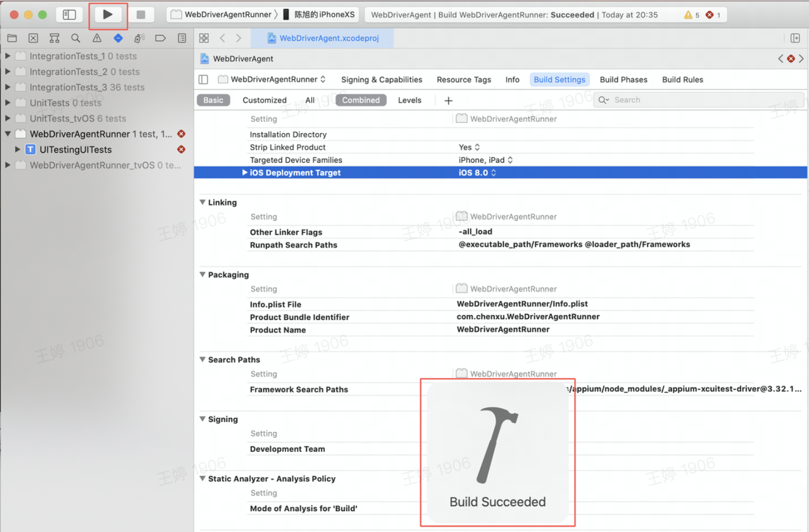This screenshot has height=532, width=809.
Task: Go back in editor history
Action: [x=223, y=38]
